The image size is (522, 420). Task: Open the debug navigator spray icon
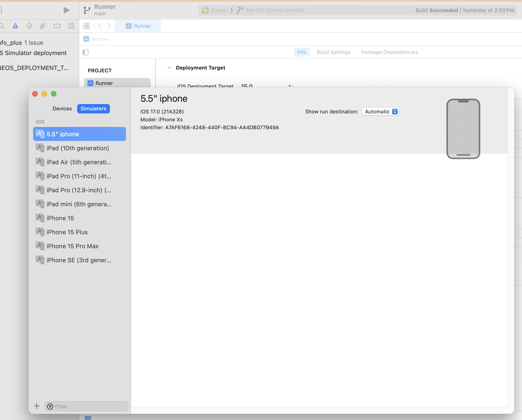point(43,26)
